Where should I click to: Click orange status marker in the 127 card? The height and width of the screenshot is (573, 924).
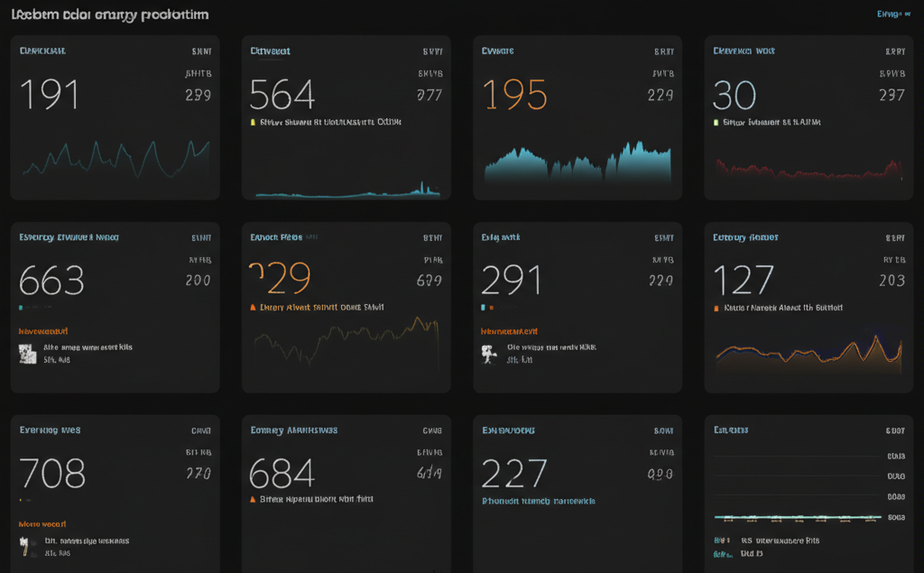click(716, 308)
